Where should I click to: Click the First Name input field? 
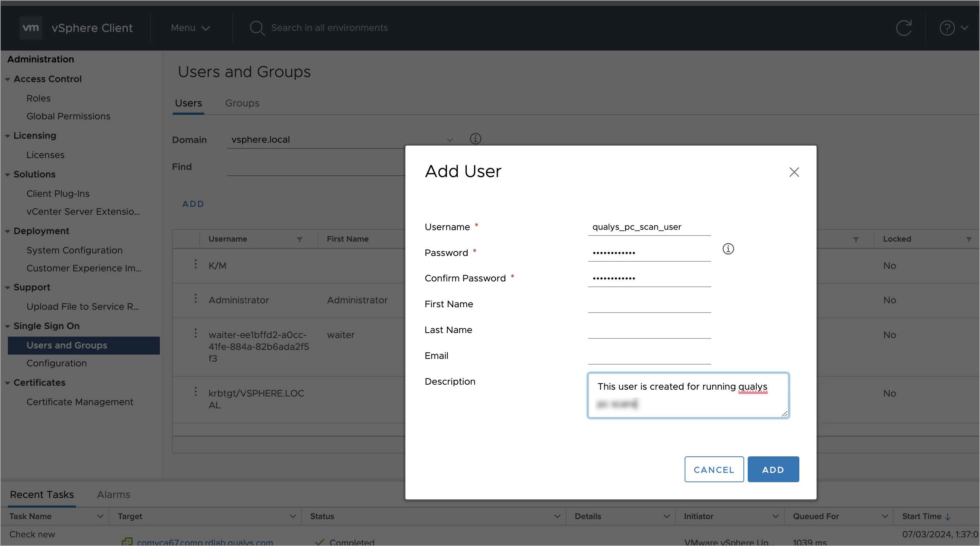click(649, 305)
